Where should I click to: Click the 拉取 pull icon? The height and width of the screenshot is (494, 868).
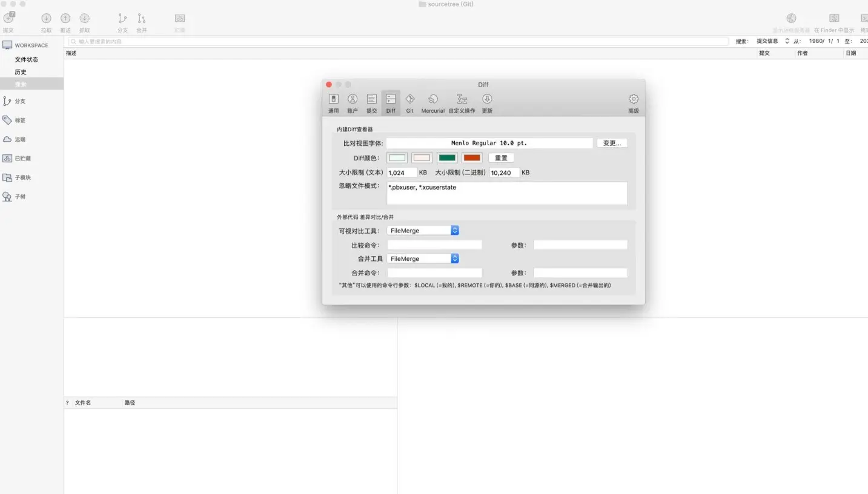click(x=46, y=18)
